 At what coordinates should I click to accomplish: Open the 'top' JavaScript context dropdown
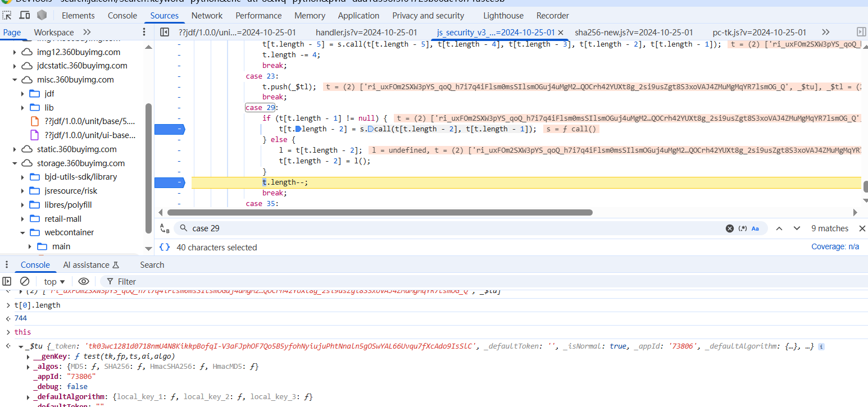tap(54, 281)
